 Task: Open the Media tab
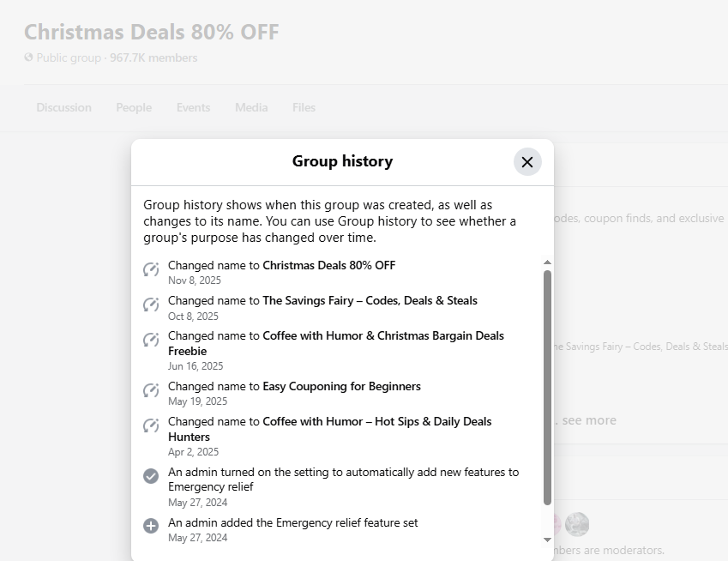point(251,107)
